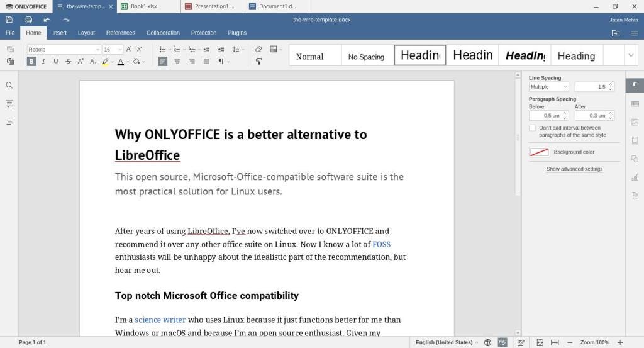Save the document with the floppy icon
This screenshot has width=644, height=348.
[9, 20]
